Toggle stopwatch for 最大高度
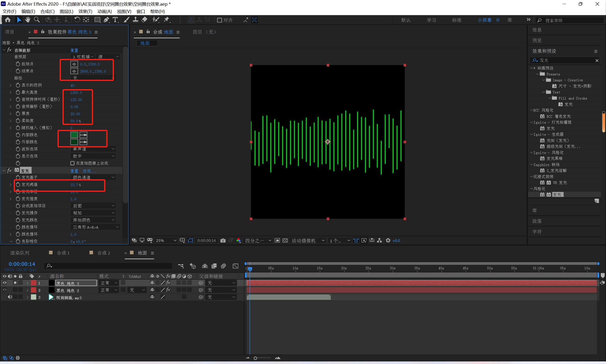 18,92
